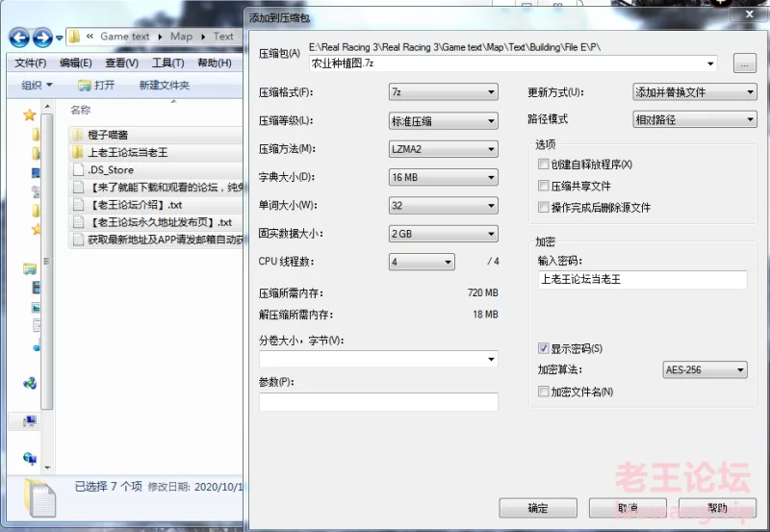
Task: Open the 文件(F) menu
Action: (30, 63)
